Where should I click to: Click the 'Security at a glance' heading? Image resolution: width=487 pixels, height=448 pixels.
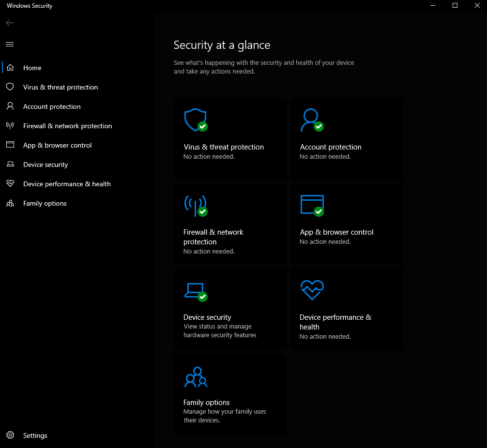(222, 45)
